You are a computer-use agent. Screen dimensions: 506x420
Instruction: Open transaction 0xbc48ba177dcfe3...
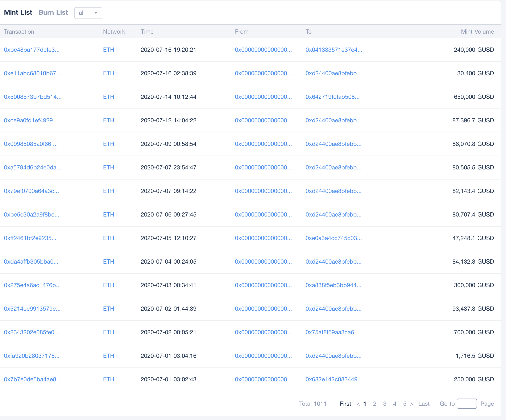click(32, 50)
